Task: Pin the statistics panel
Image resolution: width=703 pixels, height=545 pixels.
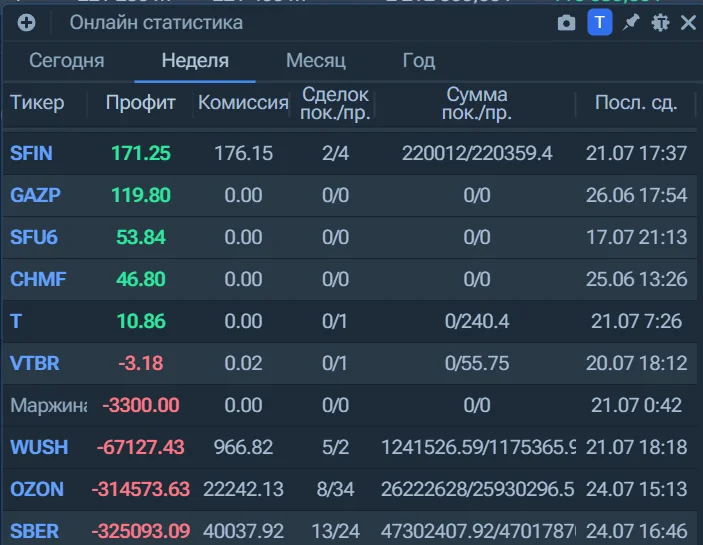Action: click(631, 22)
